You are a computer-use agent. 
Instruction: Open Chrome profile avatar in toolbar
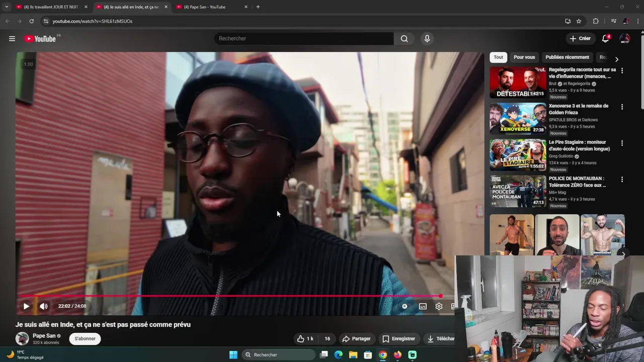click(x=625, y=21)
